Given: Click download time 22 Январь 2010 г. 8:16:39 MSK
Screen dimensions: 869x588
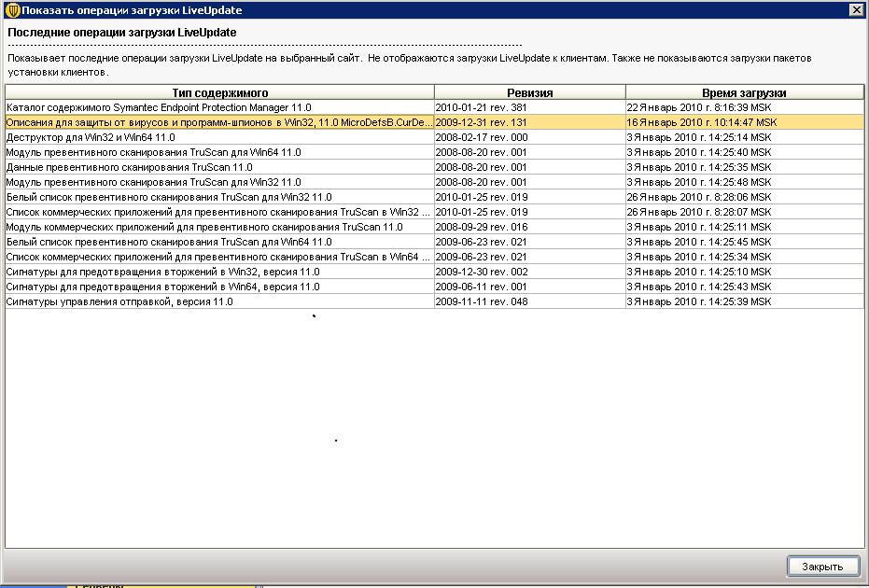Looking at the screenshot, I should click(744, 107).
